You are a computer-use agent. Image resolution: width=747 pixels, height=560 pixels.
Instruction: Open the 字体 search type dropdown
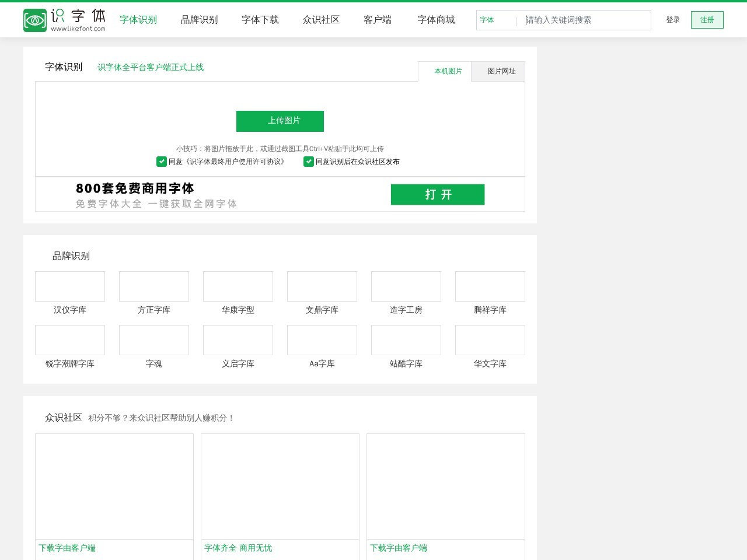tap(496, 20)
